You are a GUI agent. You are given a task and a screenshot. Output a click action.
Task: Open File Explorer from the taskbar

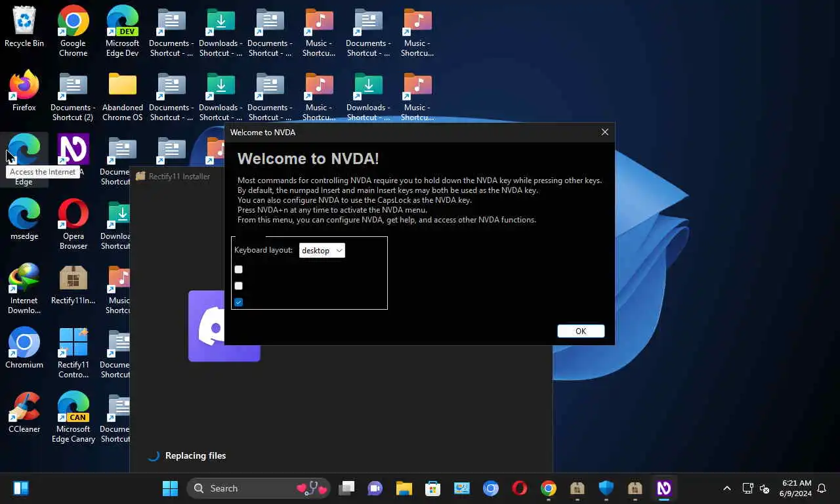click(404, 488)
